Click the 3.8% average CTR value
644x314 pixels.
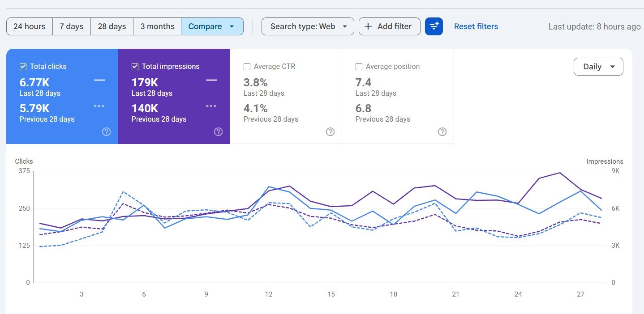[x=255, y=83]
